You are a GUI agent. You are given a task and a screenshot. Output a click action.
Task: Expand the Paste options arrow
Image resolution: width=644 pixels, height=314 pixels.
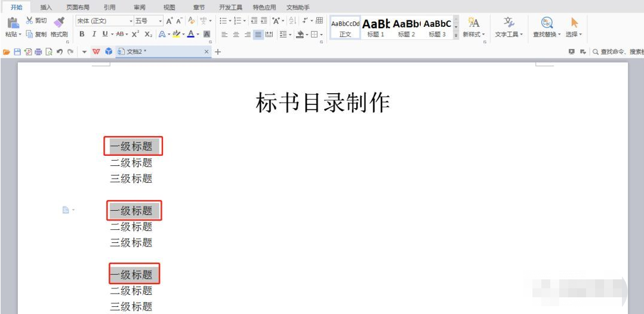pyautogui.click(x=20, y=35)
